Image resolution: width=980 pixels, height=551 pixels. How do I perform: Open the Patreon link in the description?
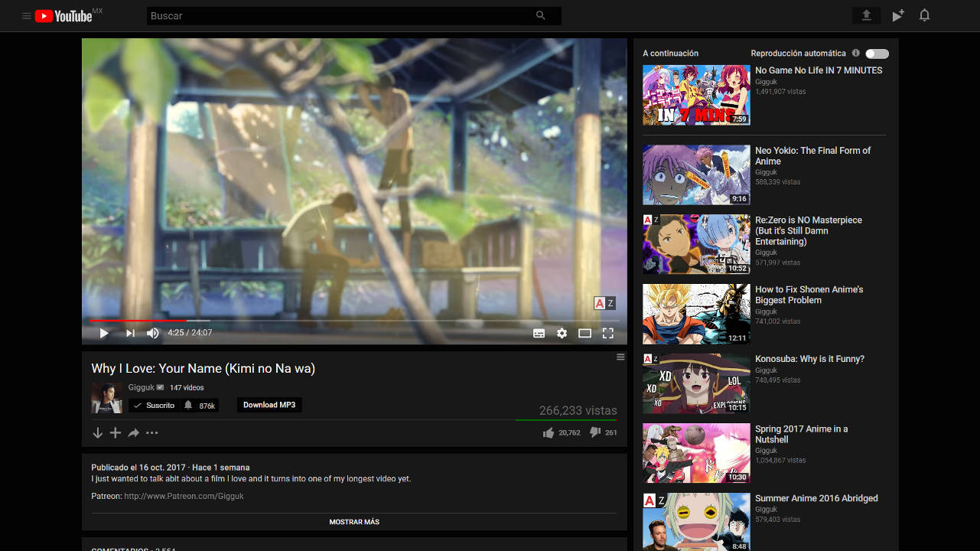coord(184,496)
